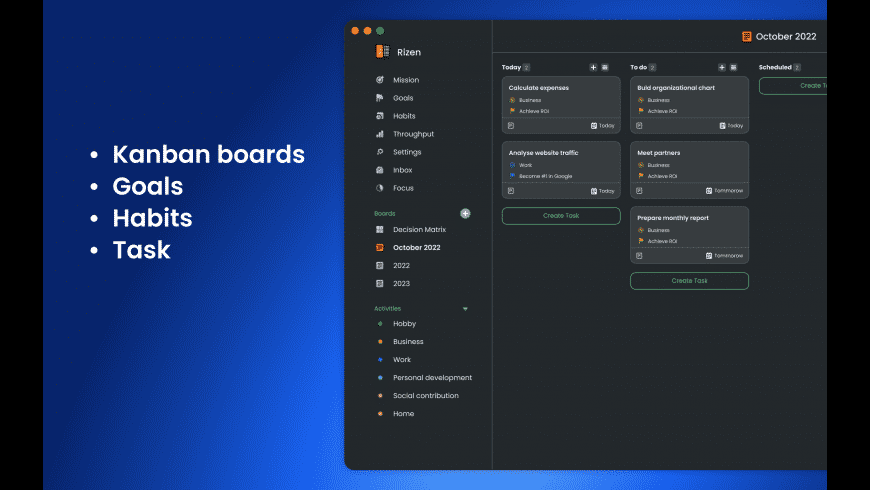Click the Boards section label
870x490 pixels.
(x=385, y=214)
